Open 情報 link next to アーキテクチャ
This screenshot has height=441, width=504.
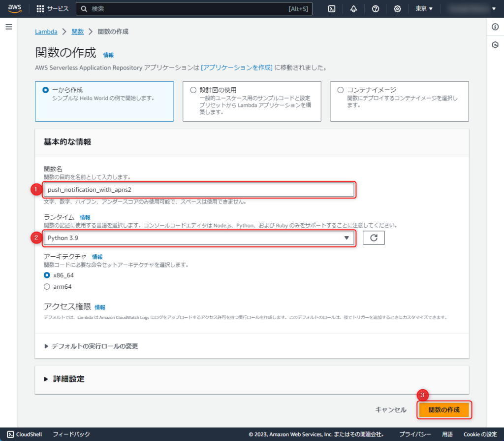click(x=97, y=257)
